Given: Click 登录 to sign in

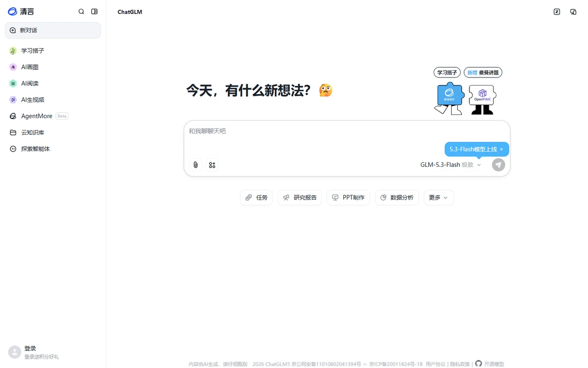Looking at the screenshot, I should tap(30, 348).
